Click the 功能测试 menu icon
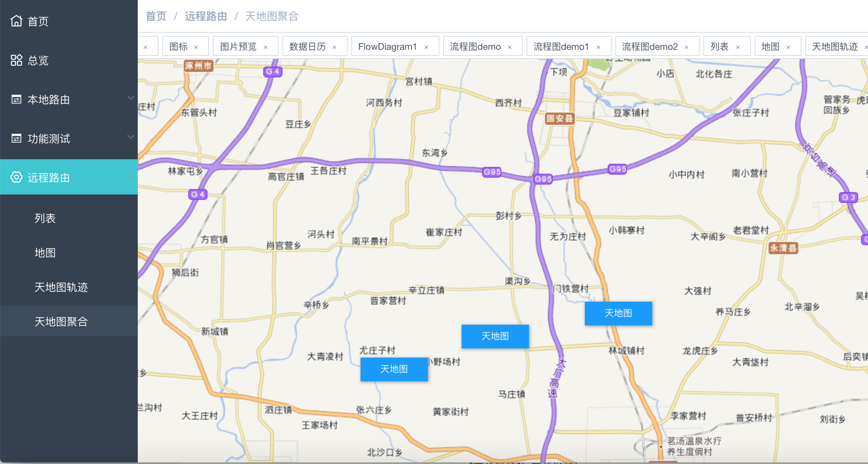This screenshot has width=868, height=464. pyautogui.click(x=16, y=139)
